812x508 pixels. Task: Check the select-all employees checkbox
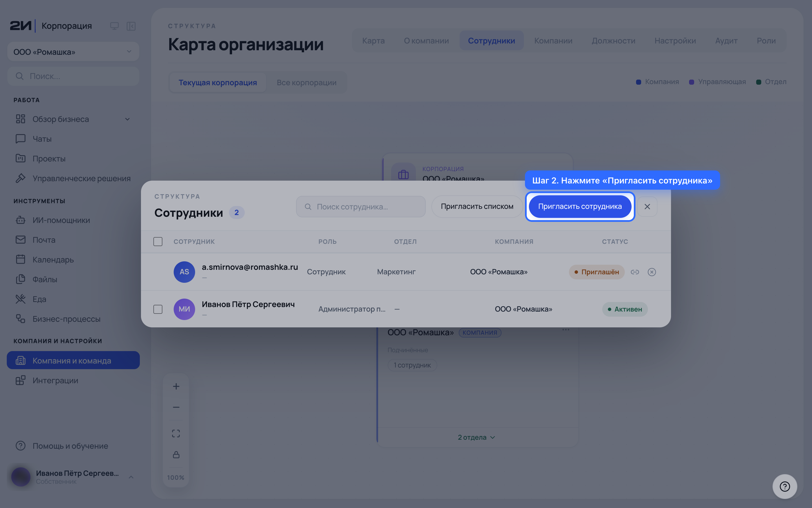click(158, 242)
